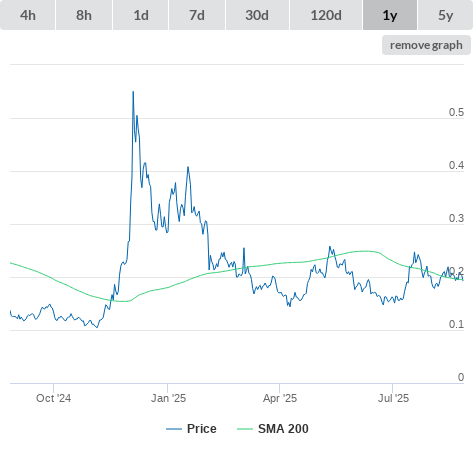The height and width of the screenshot is (455, 474).
Task: Click the remove graph button
Action: (x=426, y=45)
